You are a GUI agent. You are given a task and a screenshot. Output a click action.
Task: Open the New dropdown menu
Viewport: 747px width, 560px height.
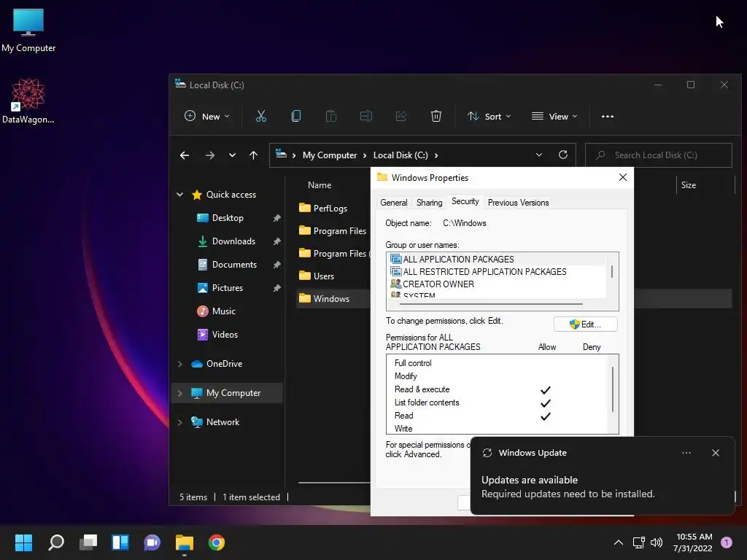(207, 116)
